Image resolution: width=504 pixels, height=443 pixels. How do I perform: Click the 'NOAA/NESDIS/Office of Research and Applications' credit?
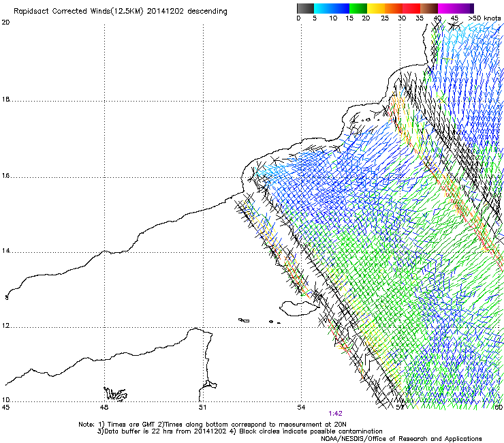click(401, 439)
